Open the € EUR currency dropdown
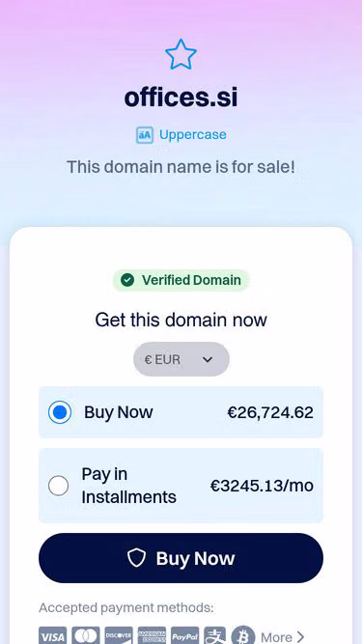Viewport: 362px width, 644px height. [181, 359]
